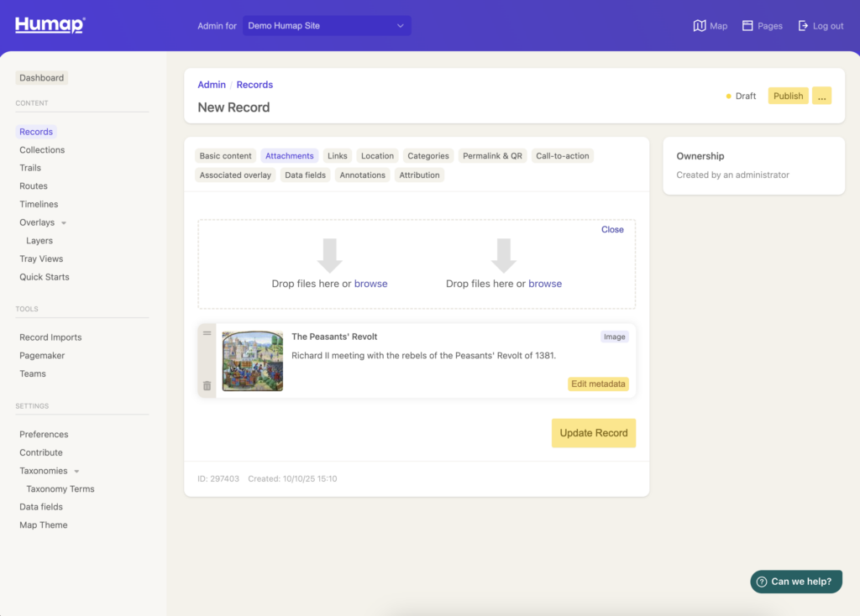Delete the Peasants' Revolt attachment with trash icon
The height and width of the screenshot is (616, 860).
click(207, 386)
